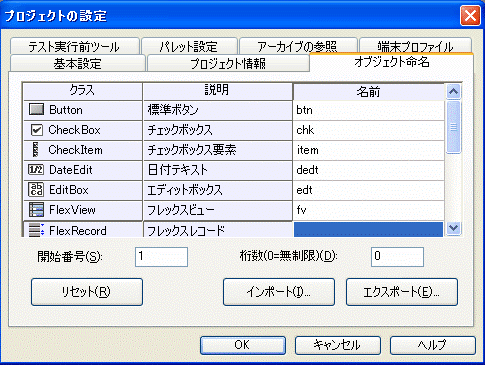
Task: Open help with ヘルプ button
Action: (x=432, y=345)
